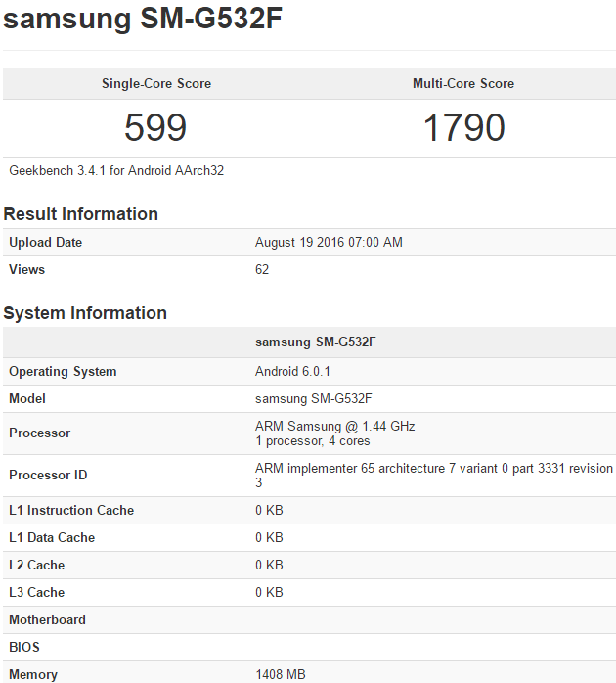This screenshot has width=616, height=683.
Task: Click the samsung SM-G532F page title
Action: point(144,20)
